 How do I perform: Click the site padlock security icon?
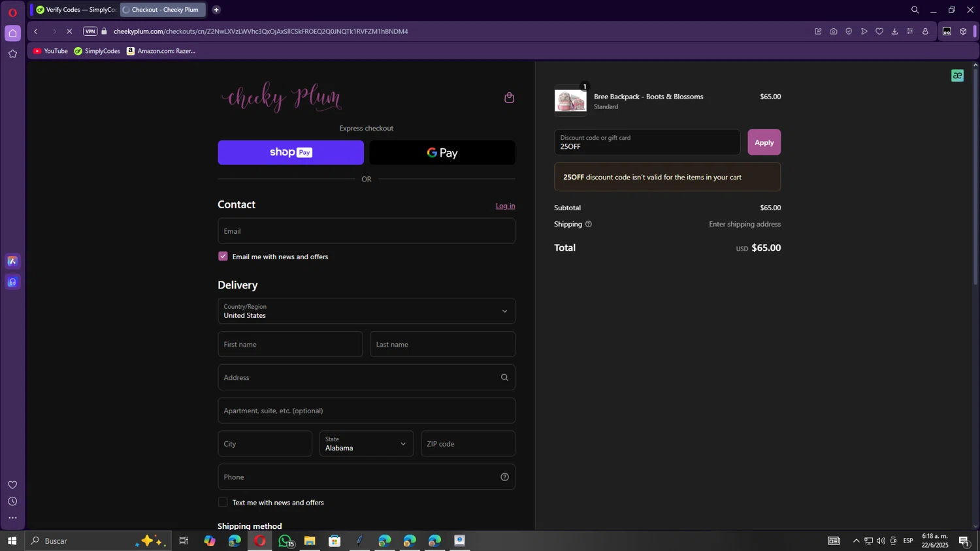[105, 31]
